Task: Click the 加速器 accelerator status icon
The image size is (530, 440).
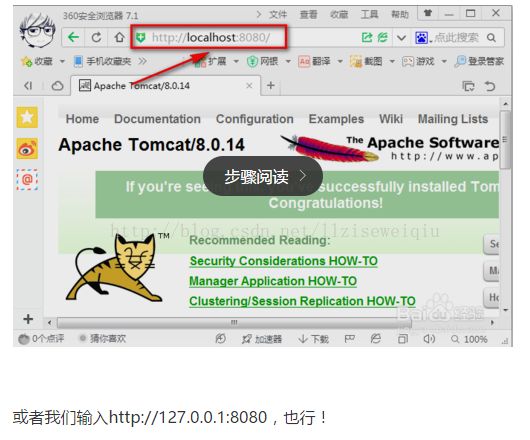Action: click(x=262, y=339)
